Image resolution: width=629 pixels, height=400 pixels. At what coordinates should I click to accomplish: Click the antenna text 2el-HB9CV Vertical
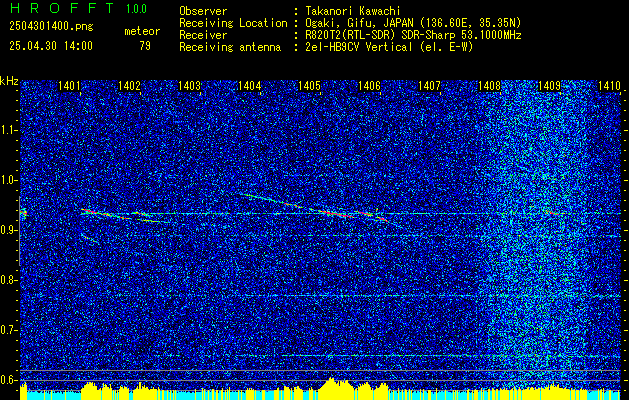coord(359,47)
